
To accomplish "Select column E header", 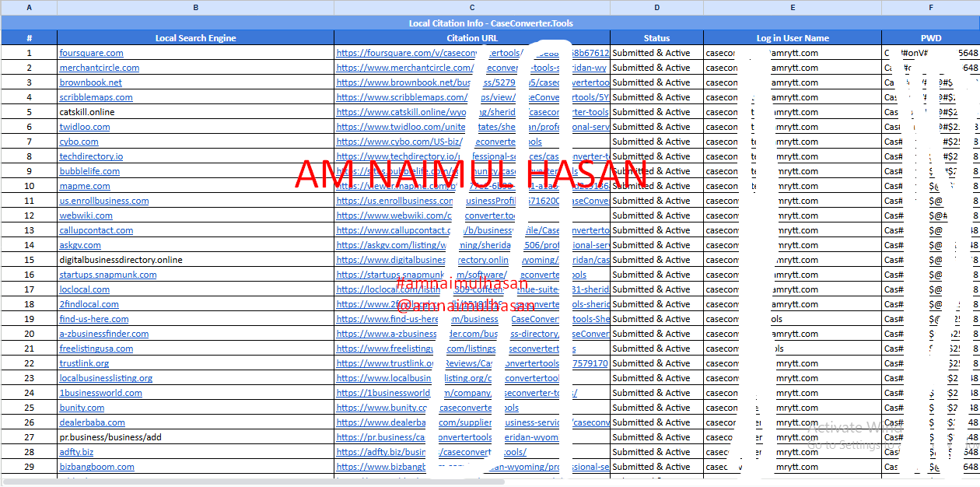I will click(792, 7).
